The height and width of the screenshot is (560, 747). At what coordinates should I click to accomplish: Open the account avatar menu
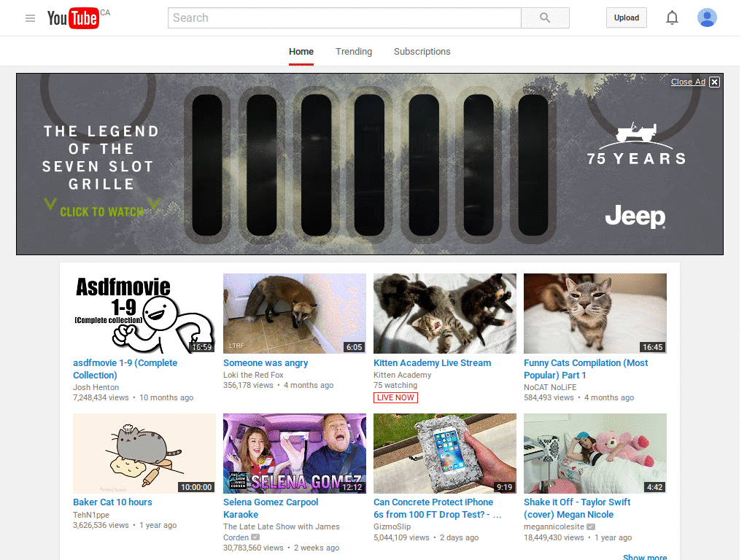[x=707, y=17]
